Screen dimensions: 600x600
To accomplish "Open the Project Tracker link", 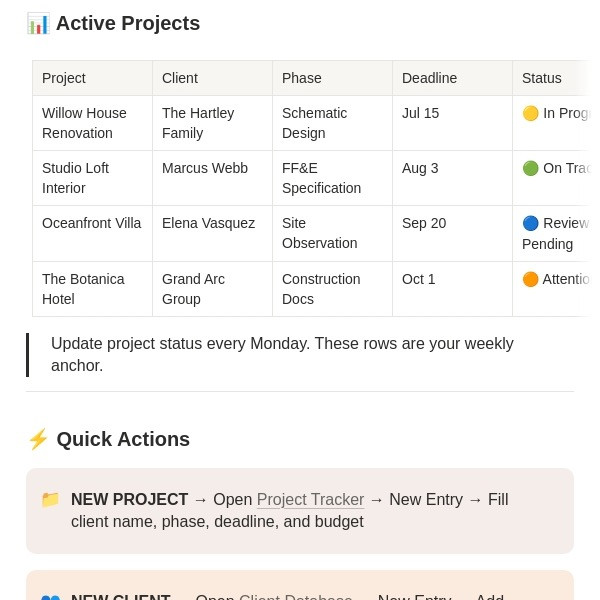I will point(310,499).
